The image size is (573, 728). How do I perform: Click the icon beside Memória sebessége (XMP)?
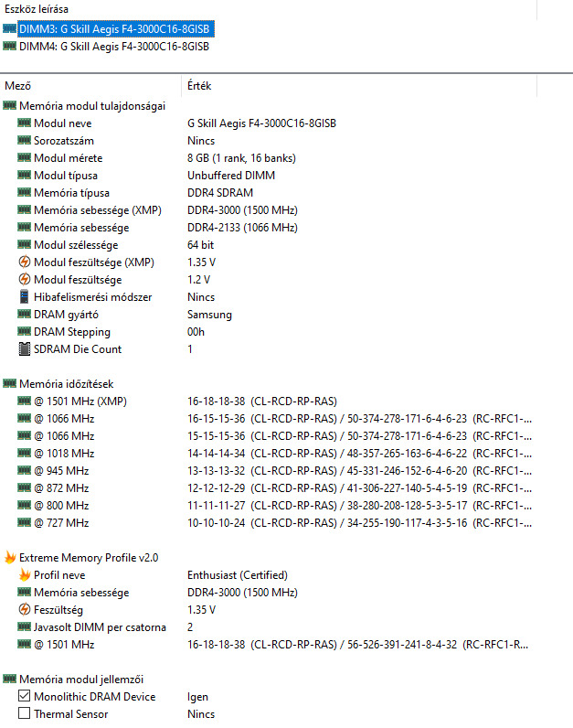pos(24,209)
